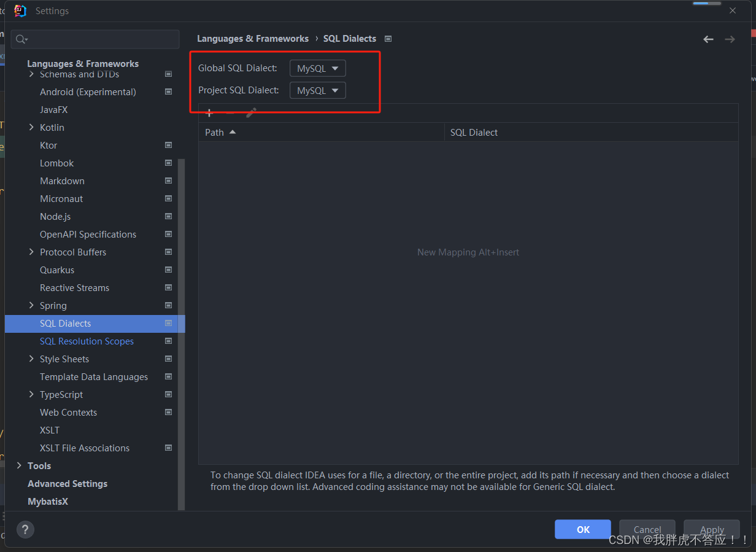This screenshot has height=552, width=756.
Task: Click the edit pencil icon in toolbar
Action: [x=251, y=113]
